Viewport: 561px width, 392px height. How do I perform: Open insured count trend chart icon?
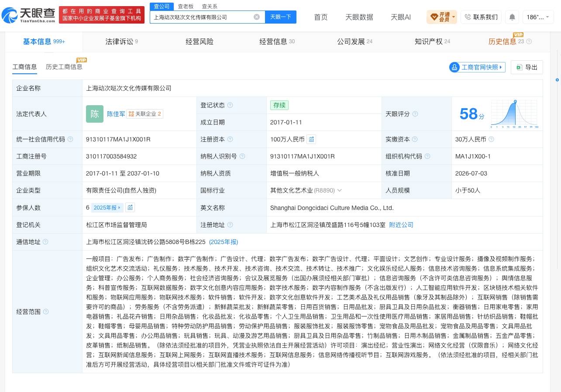click(130, 207)
